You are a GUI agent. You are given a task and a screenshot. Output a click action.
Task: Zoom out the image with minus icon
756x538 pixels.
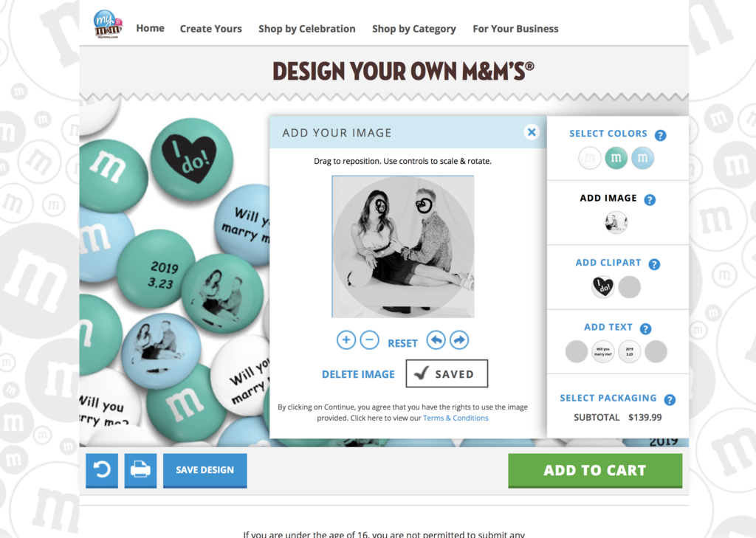click(x=369, y=340)
